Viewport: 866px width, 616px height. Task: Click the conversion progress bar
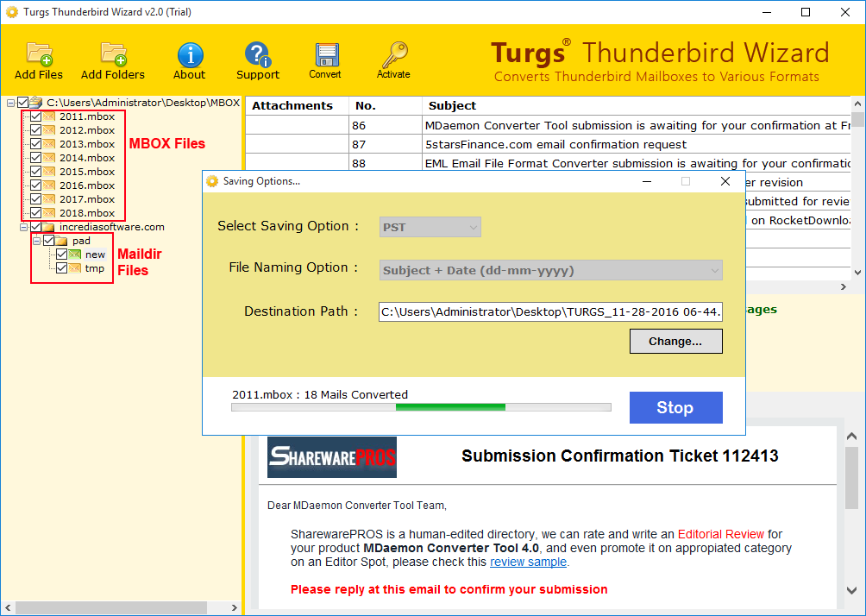[x=421, y=407]
